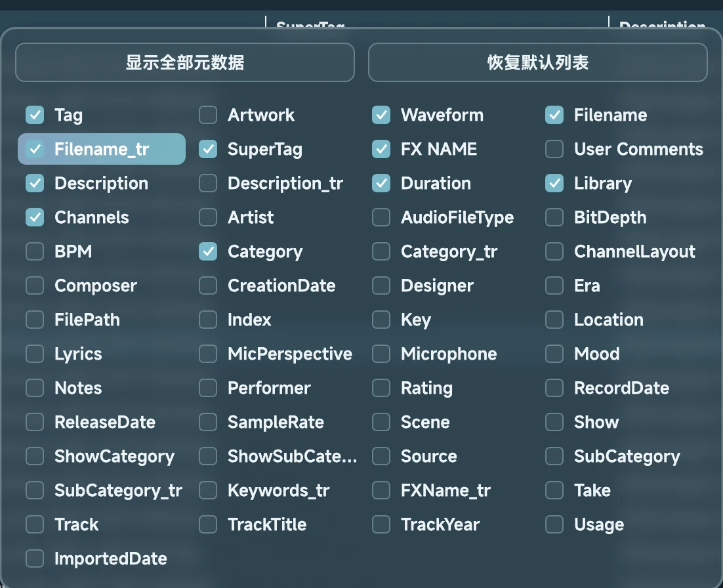The width and height of the screenshot is (723, 588).
Task: Check the Notes checkbox
Action: coord(35,388)
